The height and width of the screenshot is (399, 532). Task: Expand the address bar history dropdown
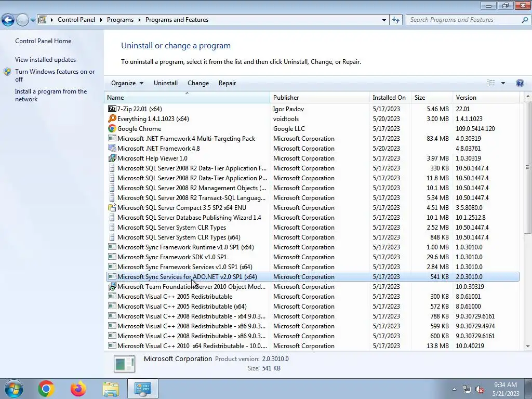click(384, 20)
